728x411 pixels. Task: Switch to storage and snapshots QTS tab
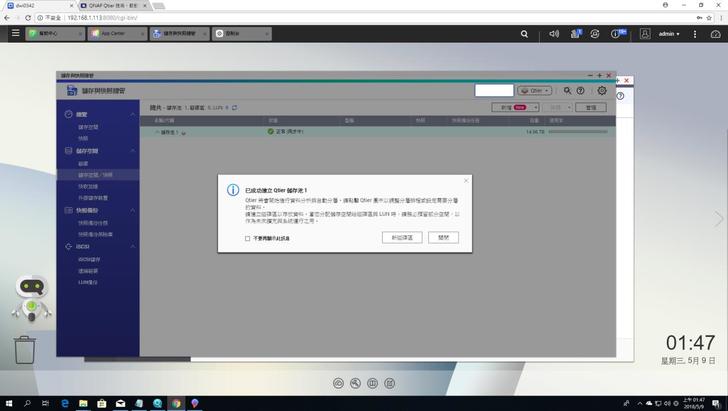(179, 33)
